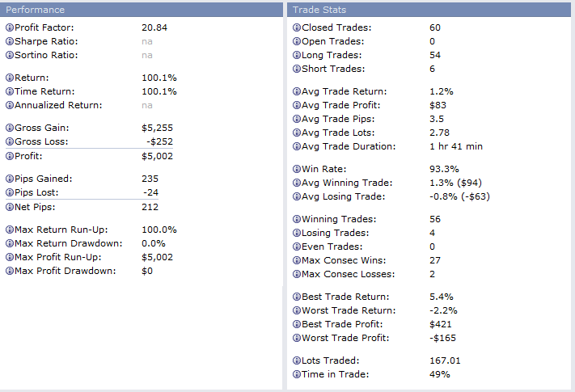This screenshot has height=392, width=575.
Task: Show info for Worst Trade Profit
Action: point(297,338)
